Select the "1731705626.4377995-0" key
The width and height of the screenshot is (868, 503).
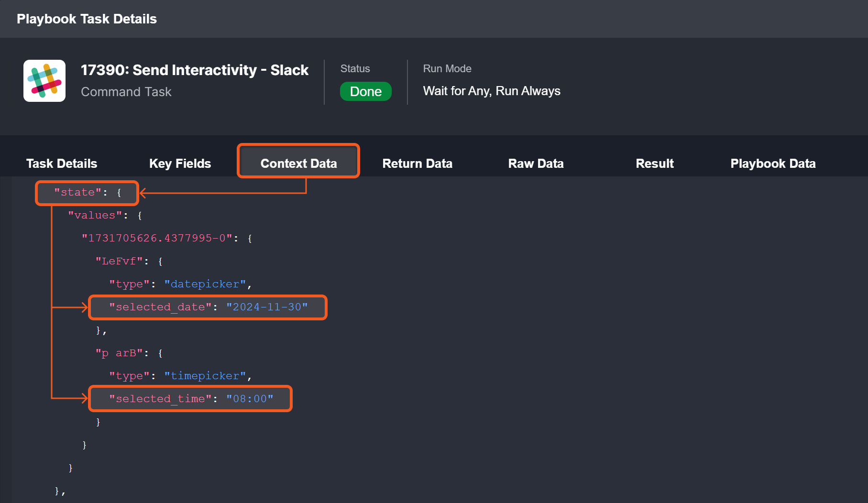point(156,238)
